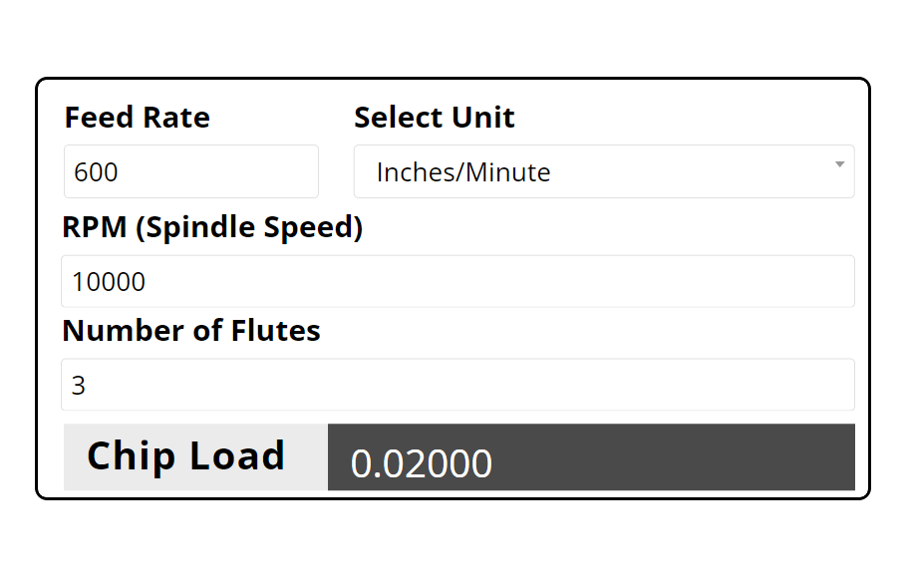Click empty right side of RPM field
The height and width of the screenshot is (588, 911).
[698, 281]
